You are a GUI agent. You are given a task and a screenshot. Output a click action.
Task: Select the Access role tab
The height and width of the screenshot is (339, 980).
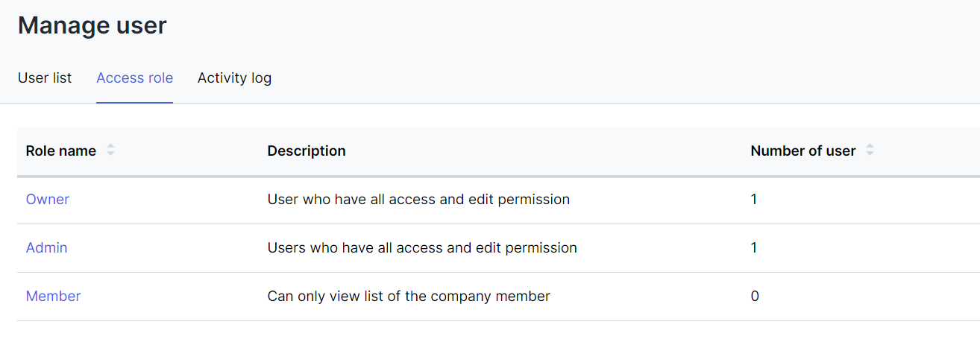click(x=134, y=77)
